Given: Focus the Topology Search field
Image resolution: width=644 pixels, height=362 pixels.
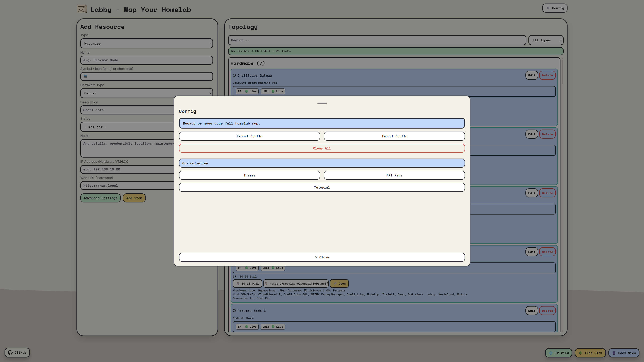Looking at the screenshot, I should pyautogui.click(x=377, y=40).
